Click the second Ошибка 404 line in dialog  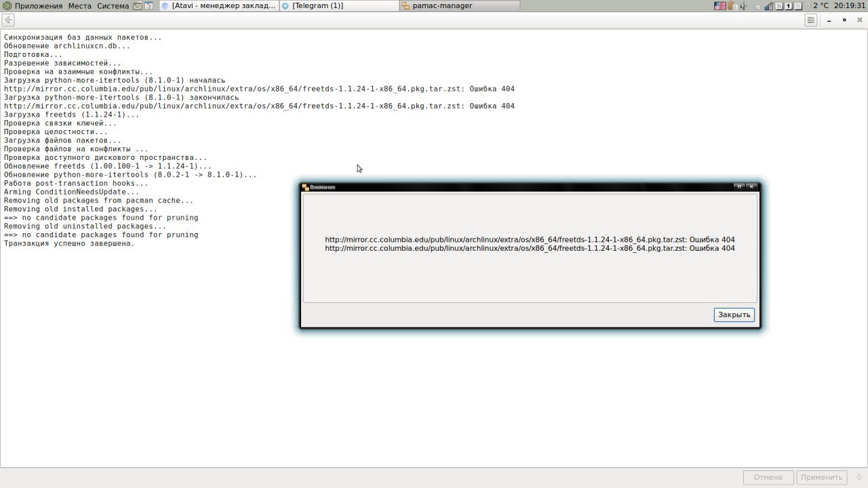tap(530, 248)
